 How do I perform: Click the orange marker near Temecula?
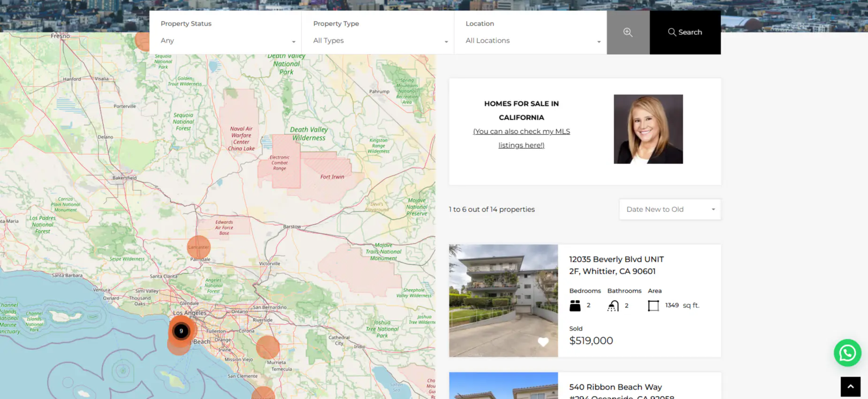pos(268,347)
